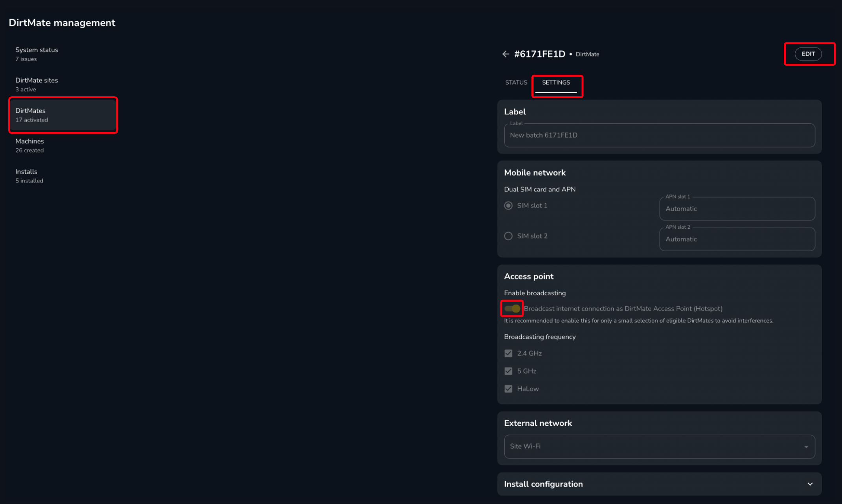
Task: Click the Broadcasting frequency label
Action: (540, 337)
